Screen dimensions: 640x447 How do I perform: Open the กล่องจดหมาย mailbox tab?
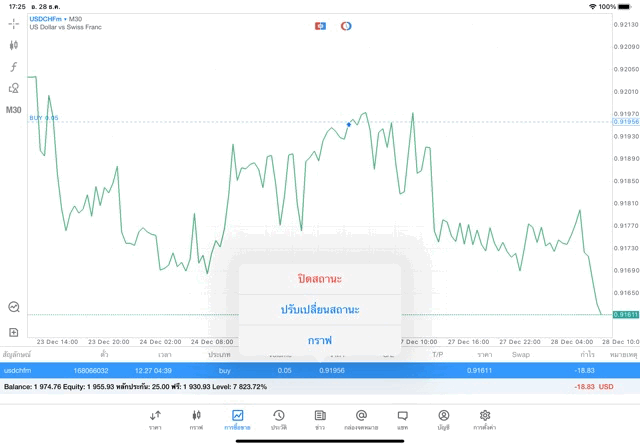point(361,419)
